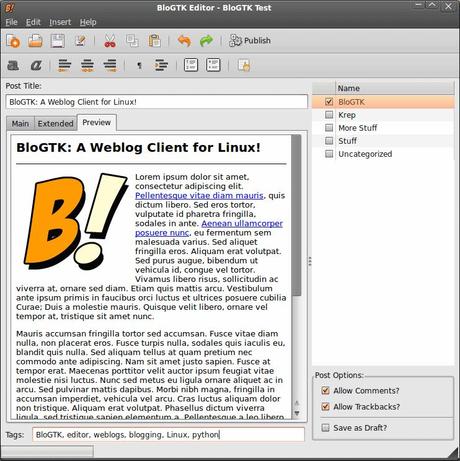Insert ordered numbered list

click(x=191, y=65)
